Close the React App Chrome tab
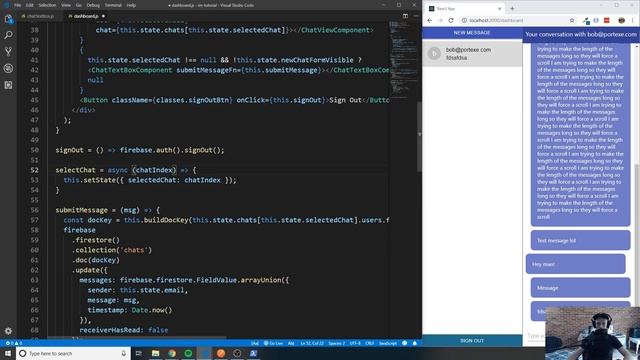 [x=499, y=8]
